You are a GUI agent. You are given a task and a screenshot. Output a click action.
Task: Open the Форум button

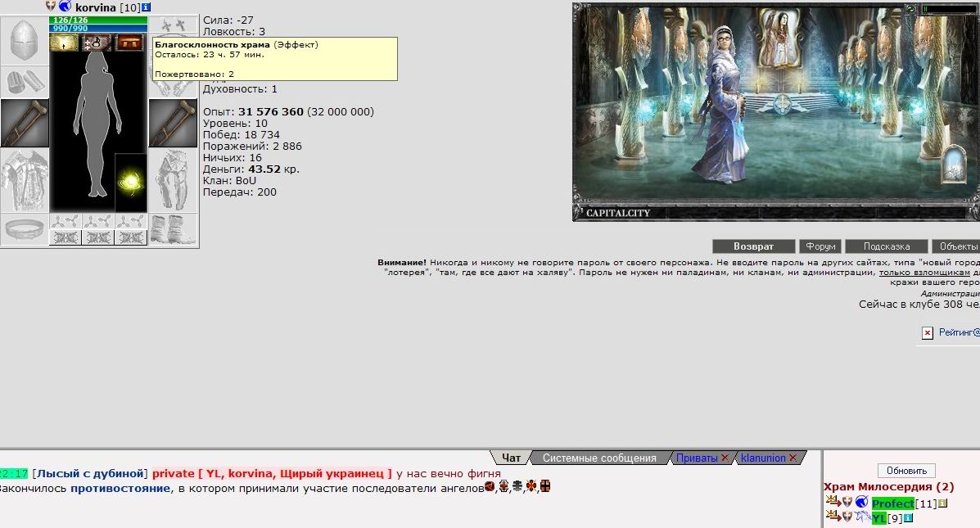[x=820, y=246]
